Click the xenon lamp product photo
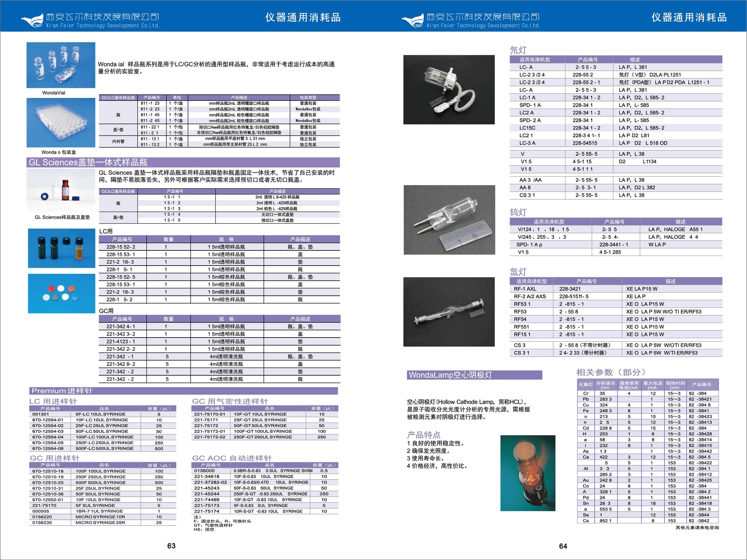The width and height of the screenshot is (747, 560). click(449, 312)
